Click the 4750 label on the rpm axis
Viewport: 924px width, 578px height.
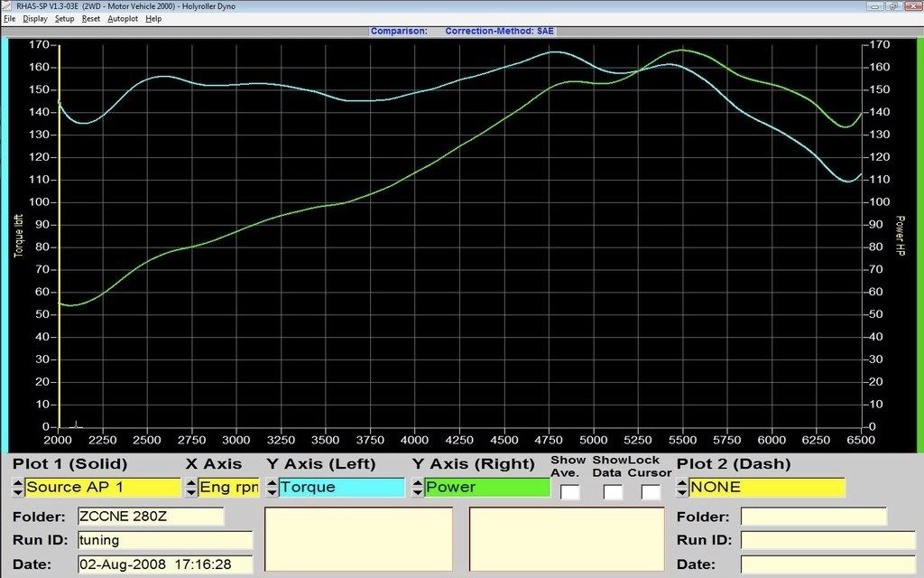[x=549, y=440]
